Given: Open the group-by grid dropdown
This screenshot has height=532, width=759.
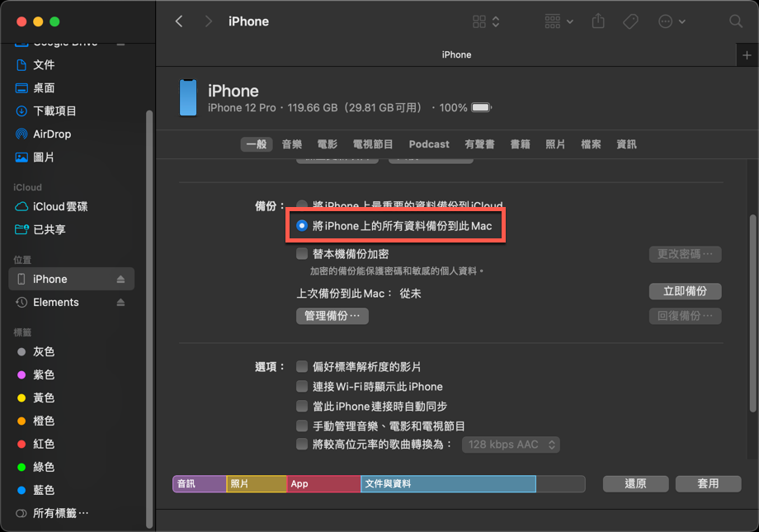Looking at the screenshot, I should 559,21.
